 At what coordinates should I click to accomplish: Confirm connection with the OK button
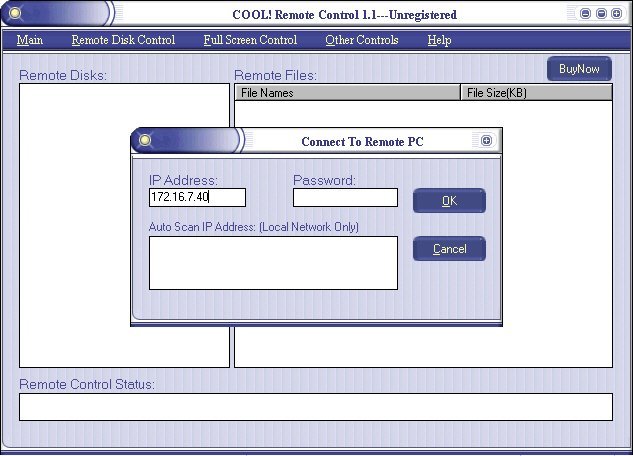(x=449, y=201)
